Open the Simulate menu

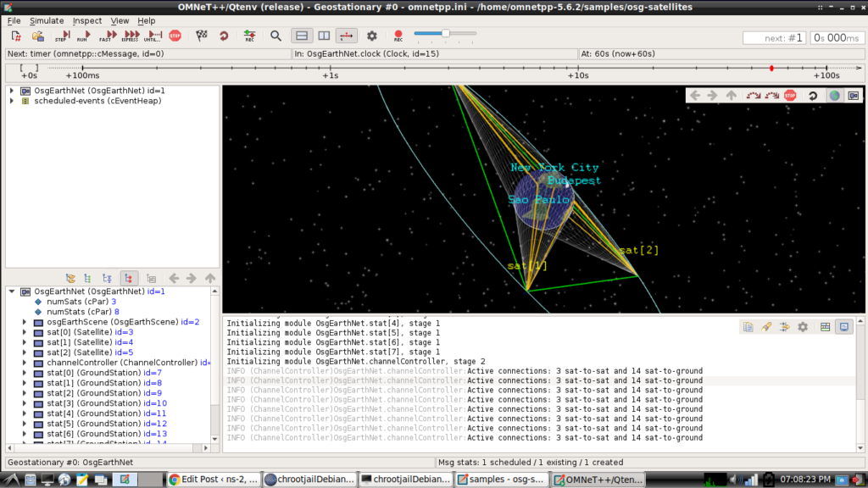(x=47, y=20)
